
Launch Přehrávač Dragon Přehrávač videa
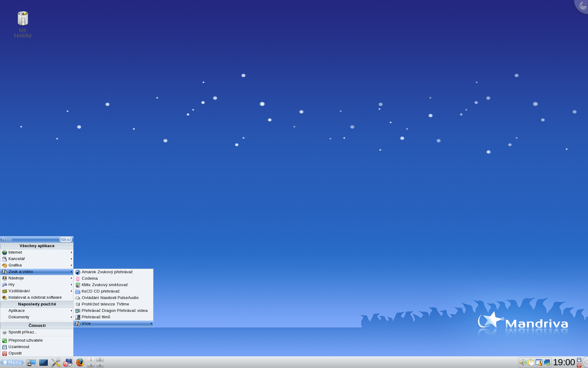click(113, 311)
